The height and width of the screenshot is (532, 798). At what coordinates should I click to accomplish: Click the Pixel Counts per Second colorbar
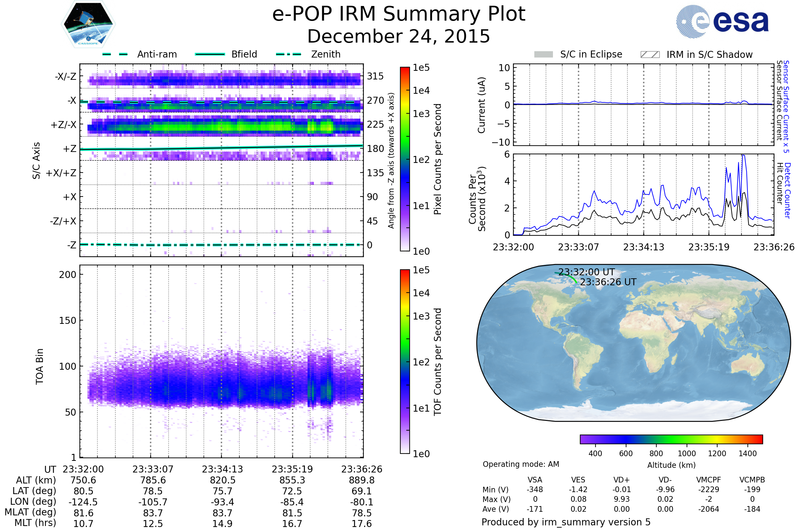coord(405,159)
